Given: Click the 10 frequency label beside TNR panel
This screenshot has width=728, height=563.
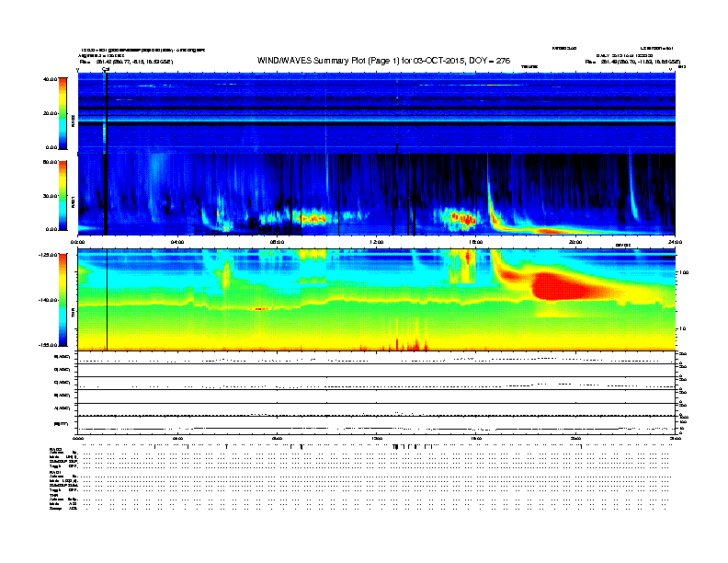Looking at the screenshot, I should [683, 328].
